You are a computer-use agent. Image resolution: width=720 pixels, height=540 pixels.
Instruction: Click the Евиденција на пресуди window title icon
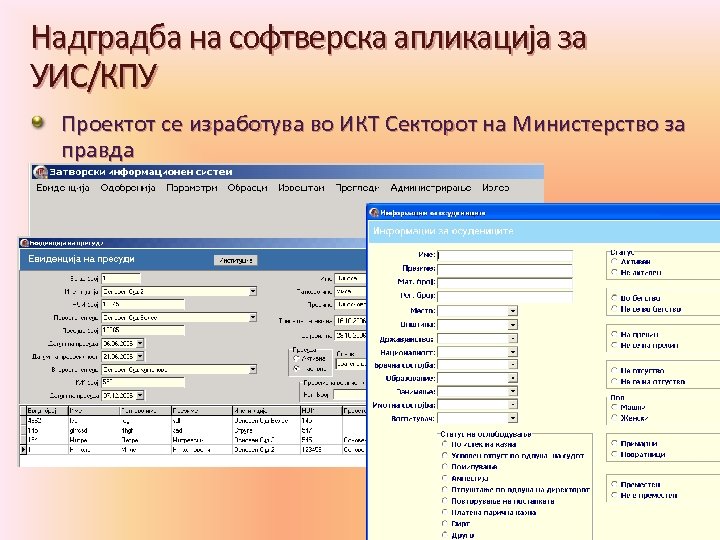pos(24,243)
